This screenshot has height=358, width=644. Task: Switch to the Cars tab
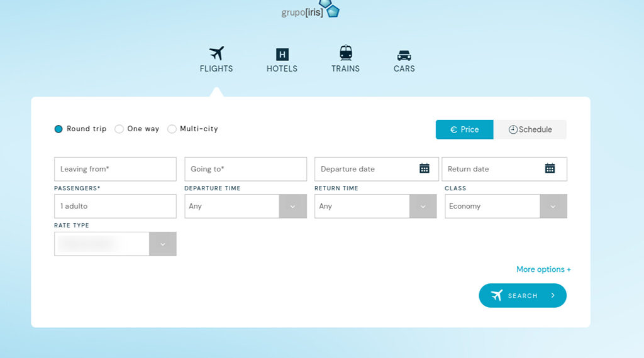[x=404, y=62]
